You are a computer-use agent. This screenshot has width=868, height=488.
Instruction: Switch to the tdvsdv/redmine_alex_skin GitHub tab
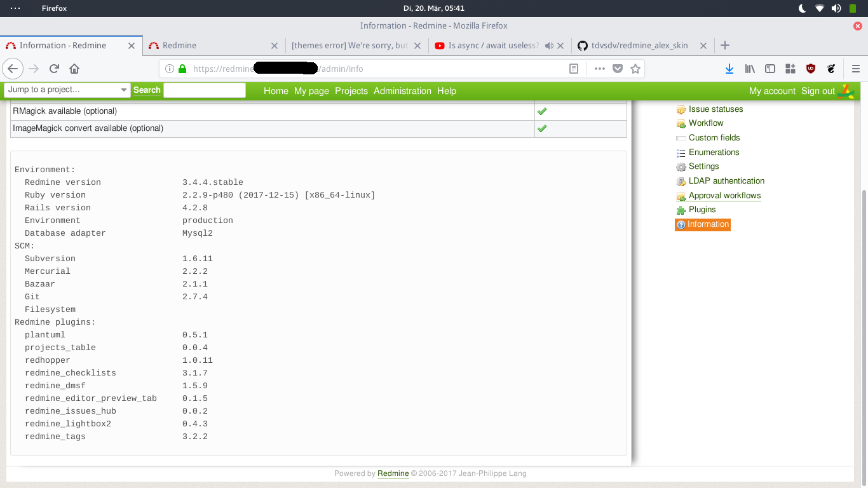642,46
